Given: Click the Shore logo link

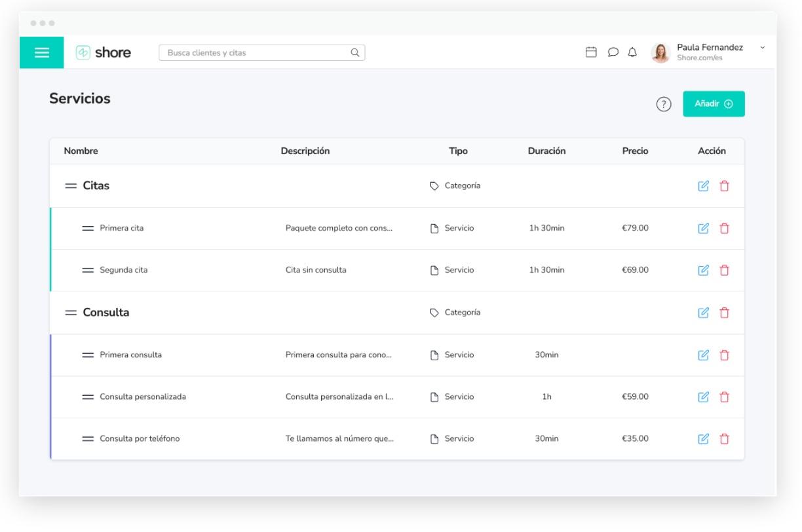Looking at the screenshot, I should (104, 53).
